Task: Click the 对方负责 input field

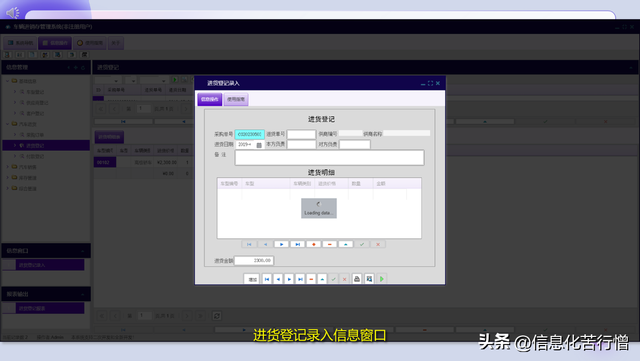Action: tap(355, 145)
